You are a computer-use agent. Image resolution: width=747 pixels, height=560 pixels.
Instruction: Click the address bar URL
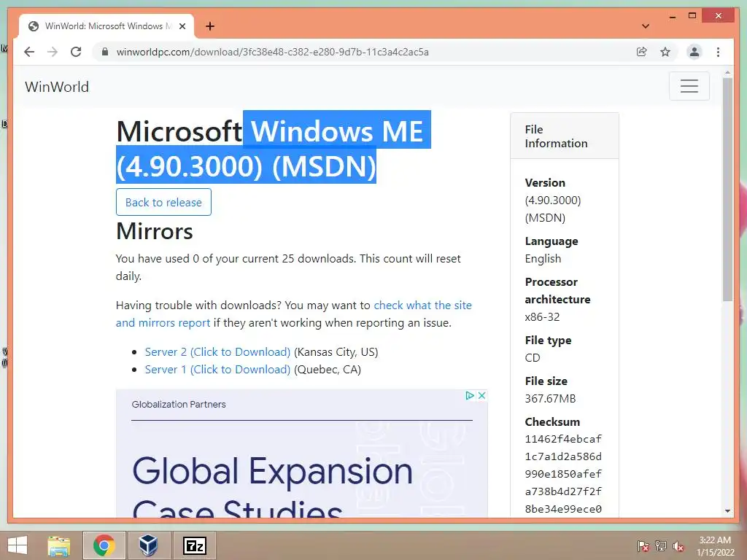click(273, 52)
